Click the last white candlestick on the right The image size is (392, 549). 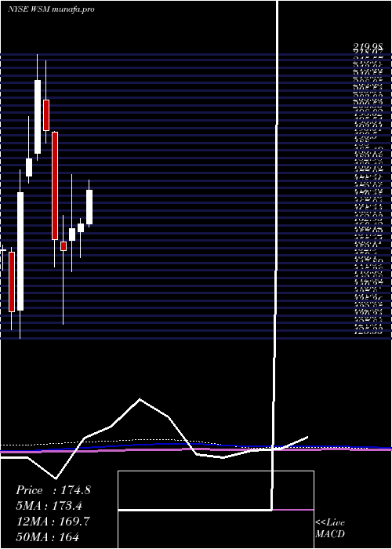tap(89, 207)
